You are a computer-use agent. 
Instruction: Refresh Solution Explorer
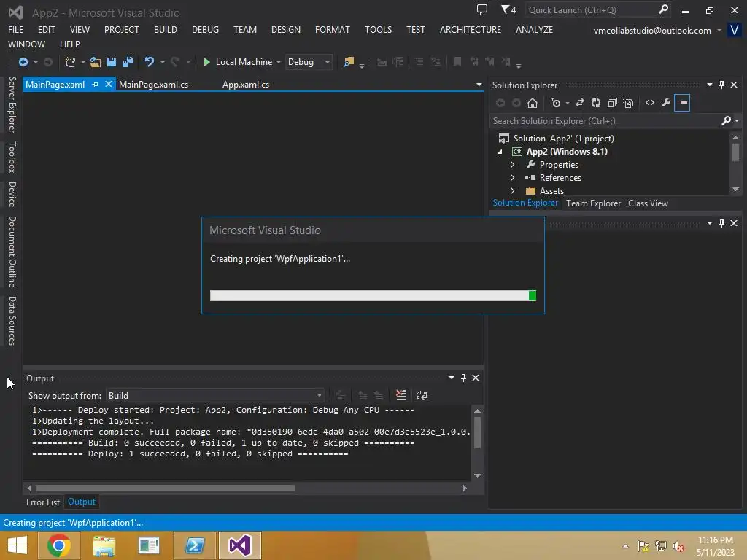(596, 103)
